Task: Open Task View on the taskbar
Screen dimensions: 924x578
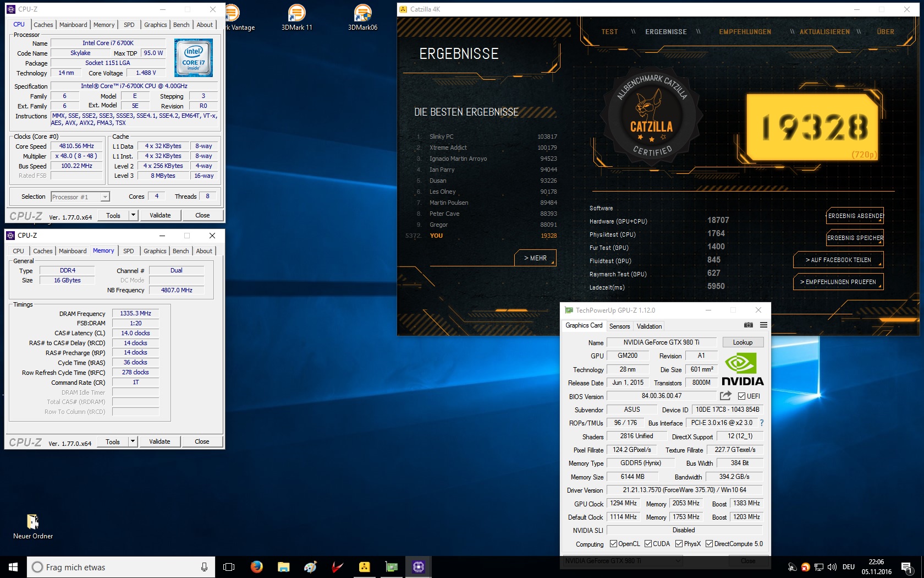Action: pyautogui.click(x=229, y=567)
